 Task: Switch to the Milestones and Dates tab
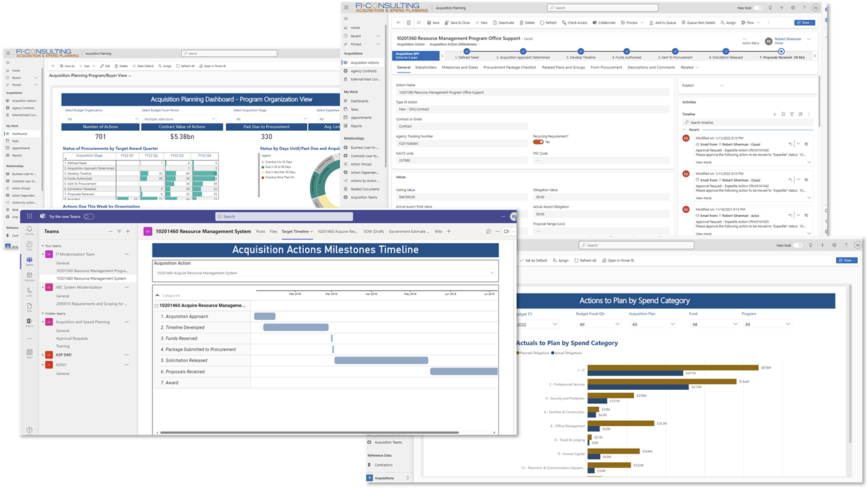coord(460,67)
